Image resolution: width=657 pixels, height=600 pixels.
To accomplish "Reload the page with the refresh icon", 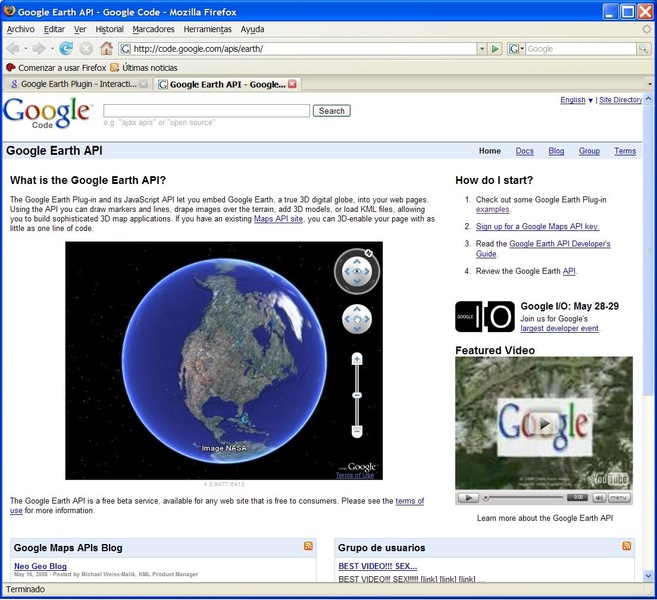I will pos(66,48).
